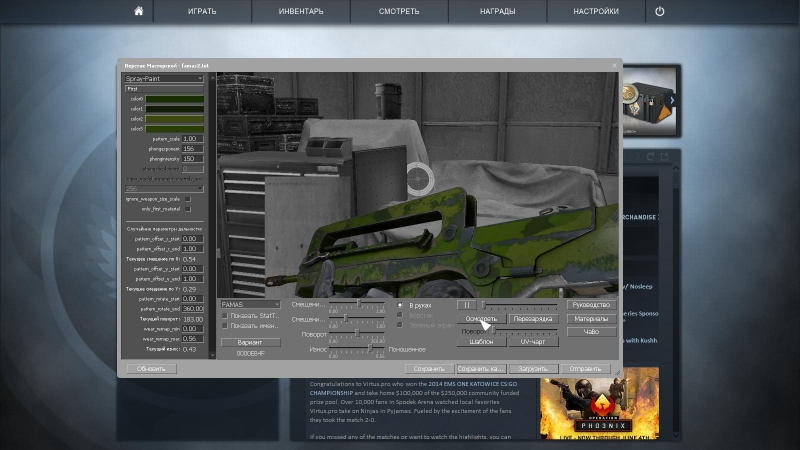Click the next arrow on the case thumbnail
Image resolution: width=800 pixels, height=450 pixels.
coord(672,100)
